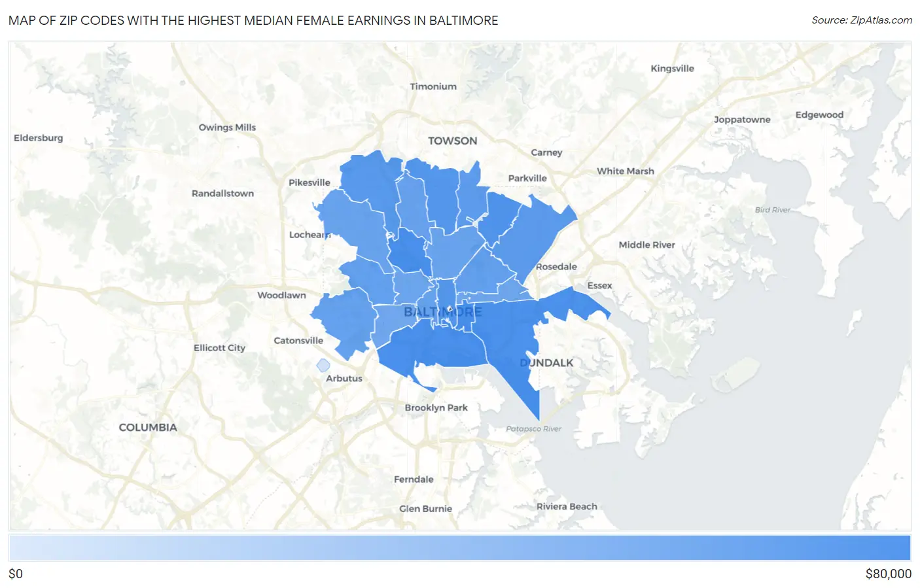Click the $80,000 legend maximum label
Screen dimensions: 920x588
click(888, 574)
